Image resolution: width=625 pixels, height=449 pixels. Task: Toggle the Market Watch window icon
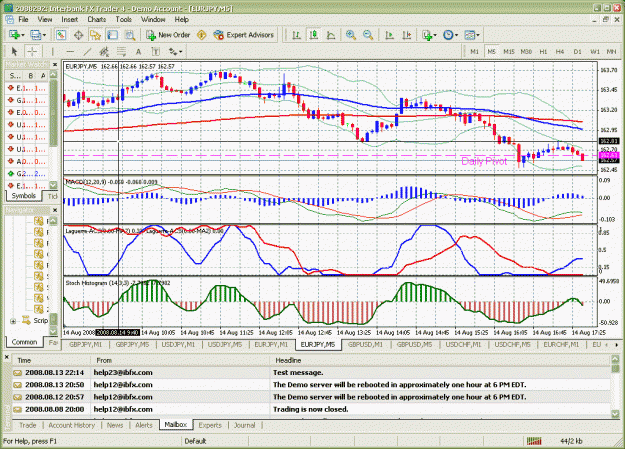click(x=61, y=35)
